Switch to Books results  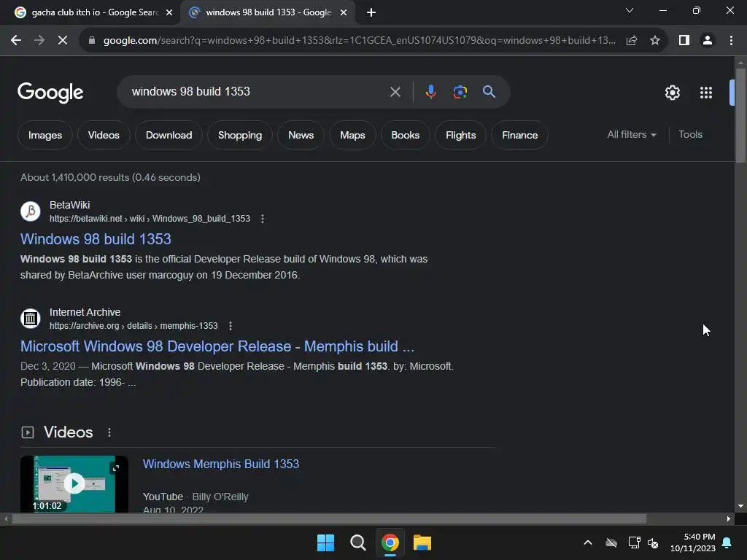[x=406, y=135]
